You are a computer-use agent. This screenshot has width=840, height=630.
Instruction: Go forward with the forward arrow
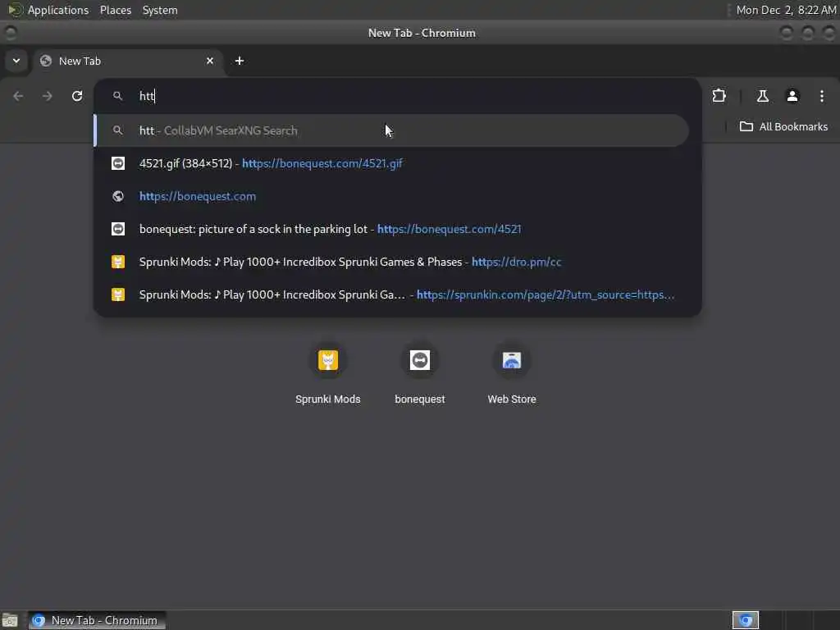tap(48, 96)
